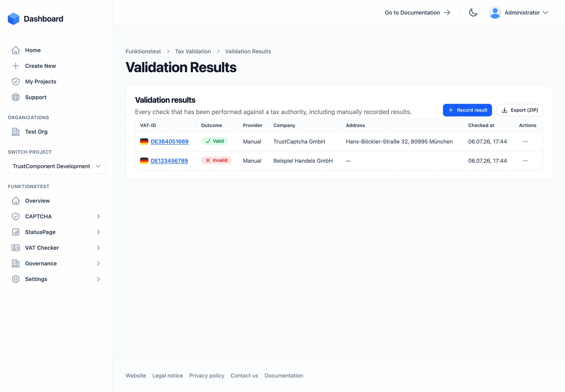The height and width of the screenshot is (392, 565).
Task: Open the Website footer link
Action: 136,376
